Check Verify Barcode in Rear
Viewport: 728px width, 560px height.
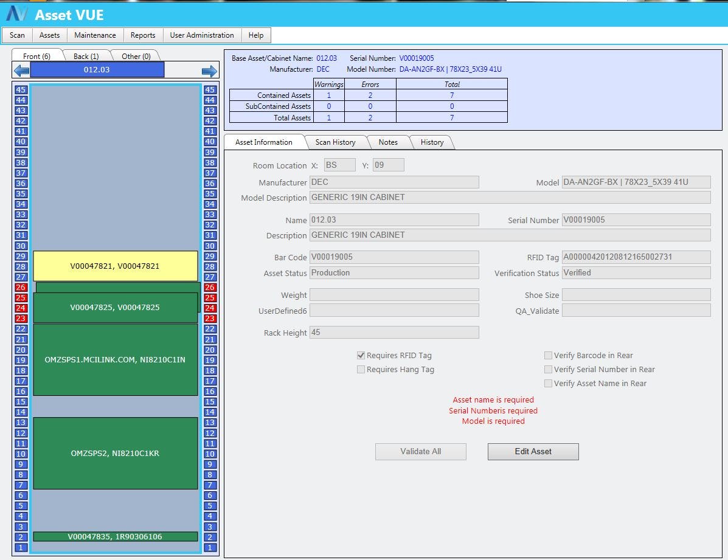548,355
